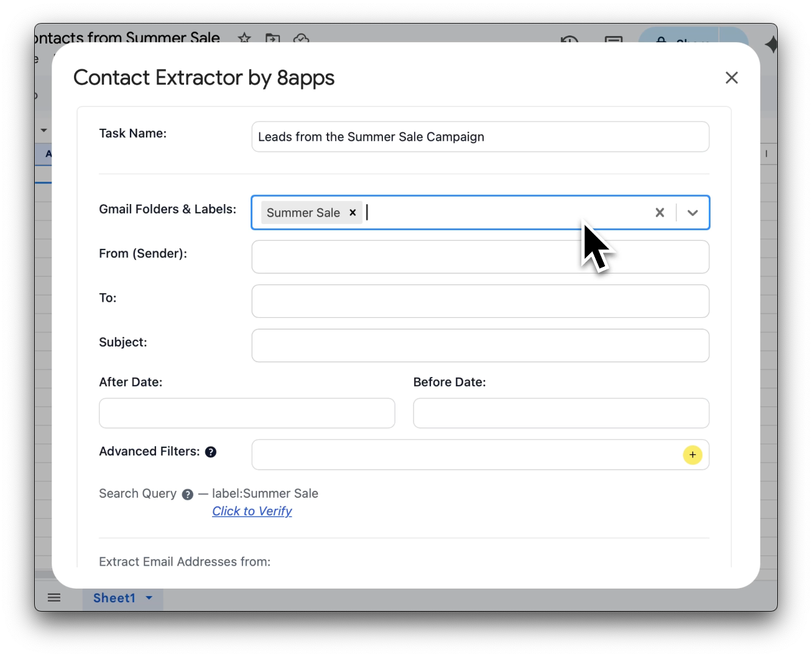
Task: Select the Subject input box
Action: click(x=479, y=345)
